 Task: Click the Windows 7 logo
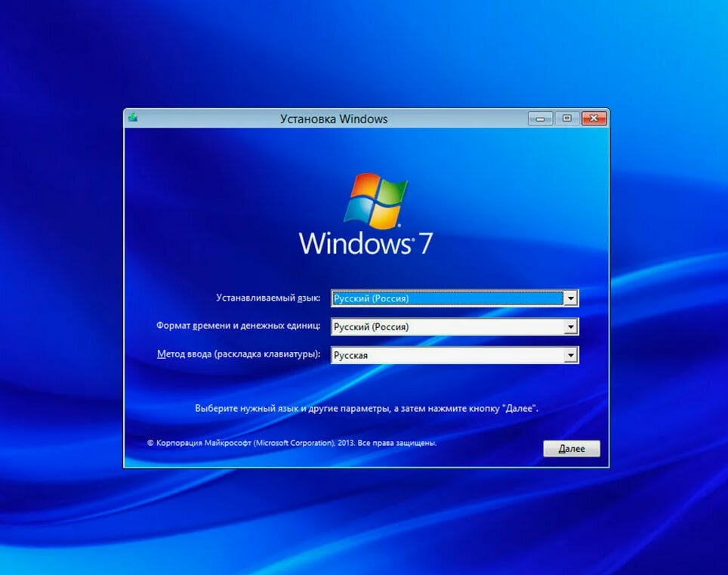click(366, 215)
